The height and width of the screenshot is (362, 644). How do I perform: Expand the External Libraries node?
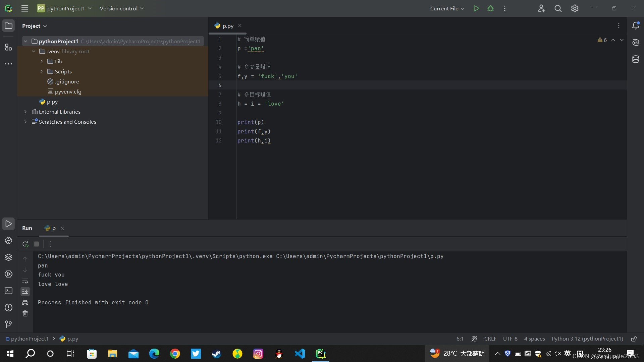[x=25, y=112]
